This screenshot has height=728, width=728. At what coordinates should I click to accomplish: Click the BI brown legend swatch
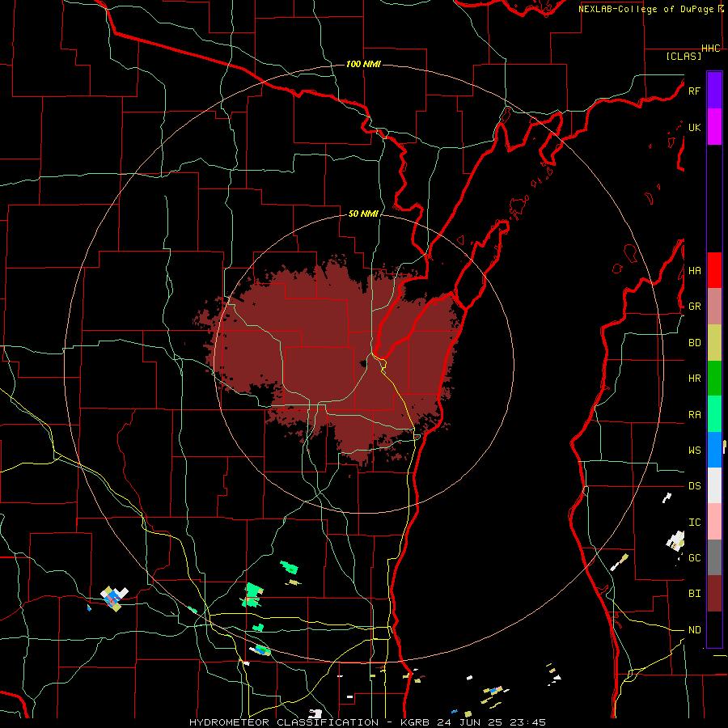click(x=714, y=594)
